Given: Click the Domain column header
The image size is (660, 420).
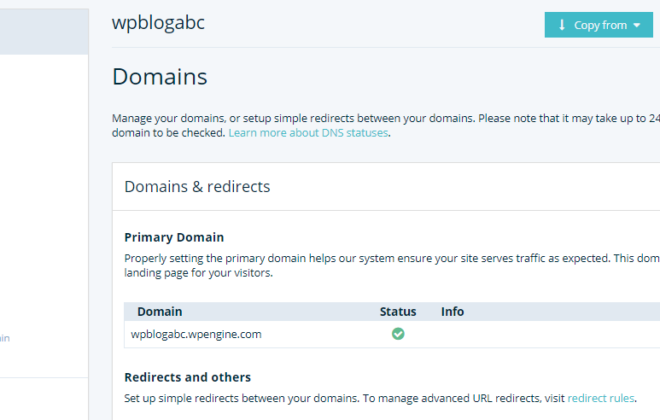Looking at the screenshot, I should [160, 311].
